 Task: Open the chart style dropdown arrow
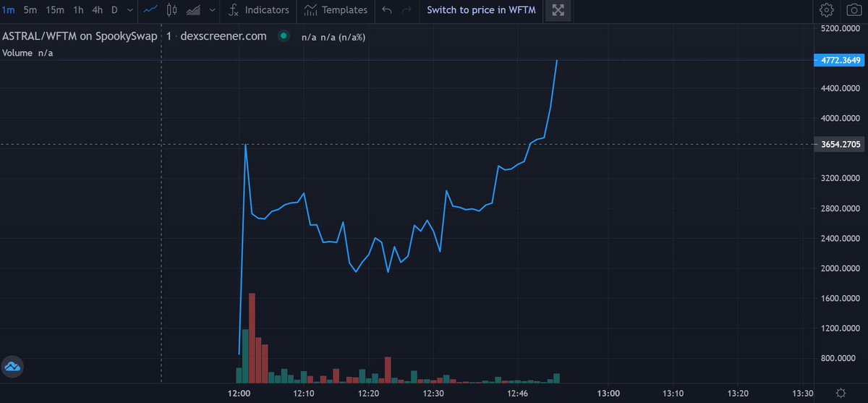211,10
